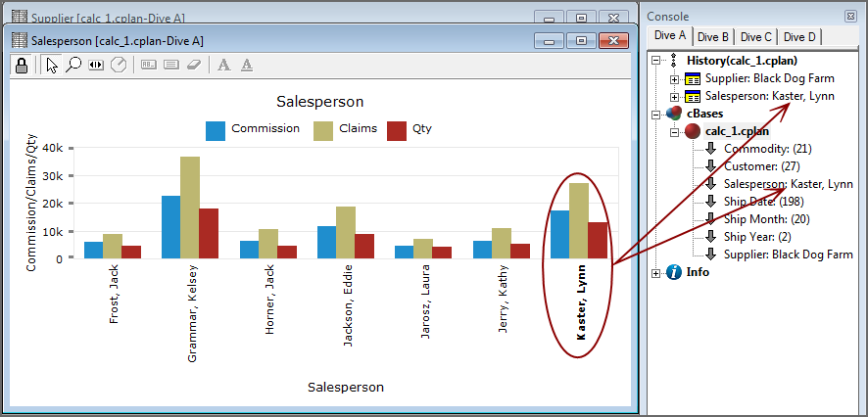Viewport: 868px width, 417px height.
Task: Switch to the Dive B tab
Action: [713, 37]
